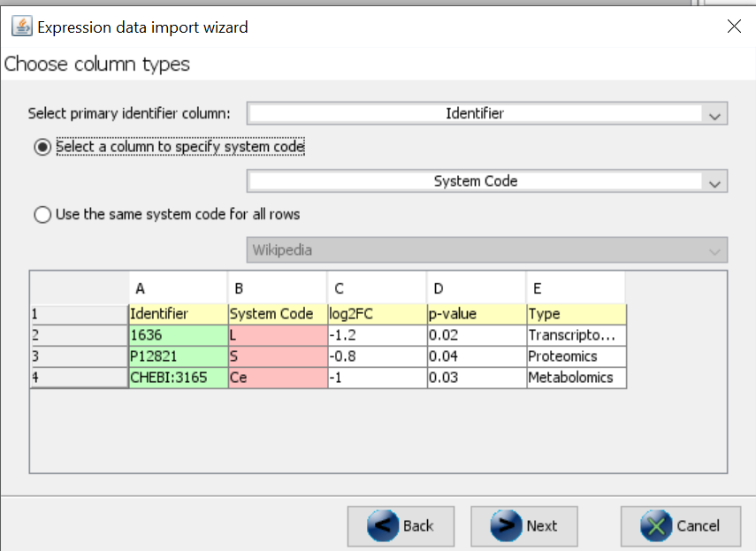Viewport: 756px width, 551px height.
Task: Cancel the import wizard
Action: coord(681,525)
